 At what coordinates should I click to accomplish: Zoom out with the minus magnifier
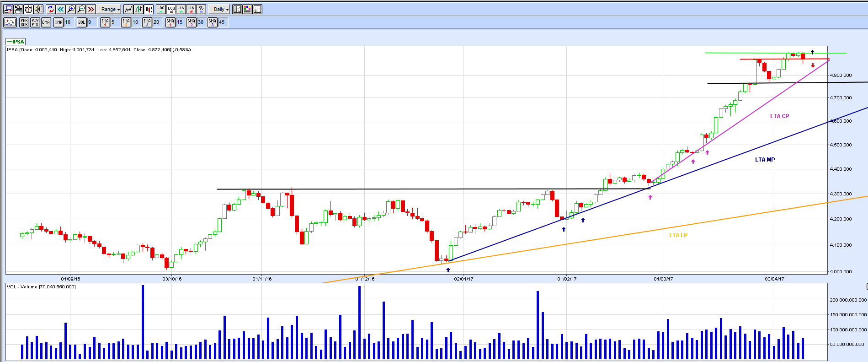pyautogui.click(x=81, y=9)
